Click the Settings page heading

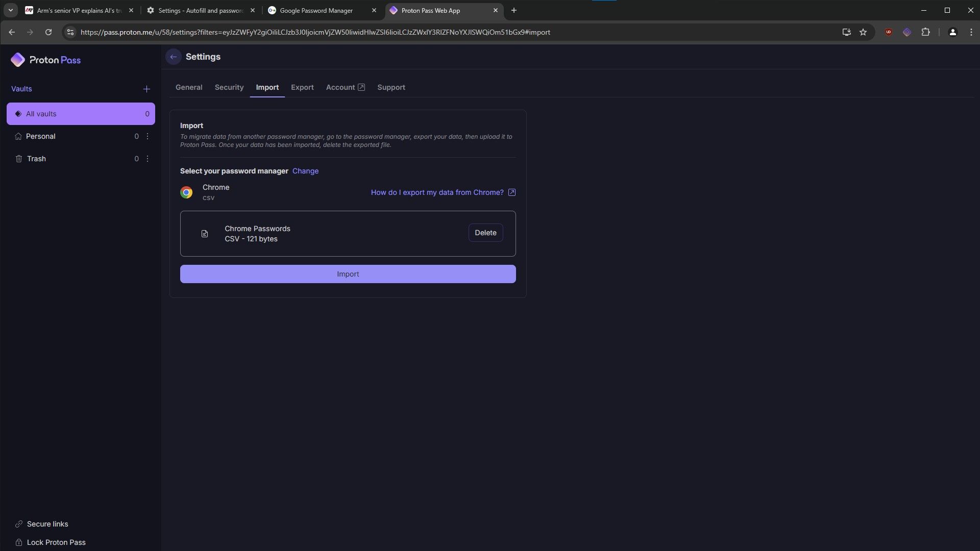point(203,57)
